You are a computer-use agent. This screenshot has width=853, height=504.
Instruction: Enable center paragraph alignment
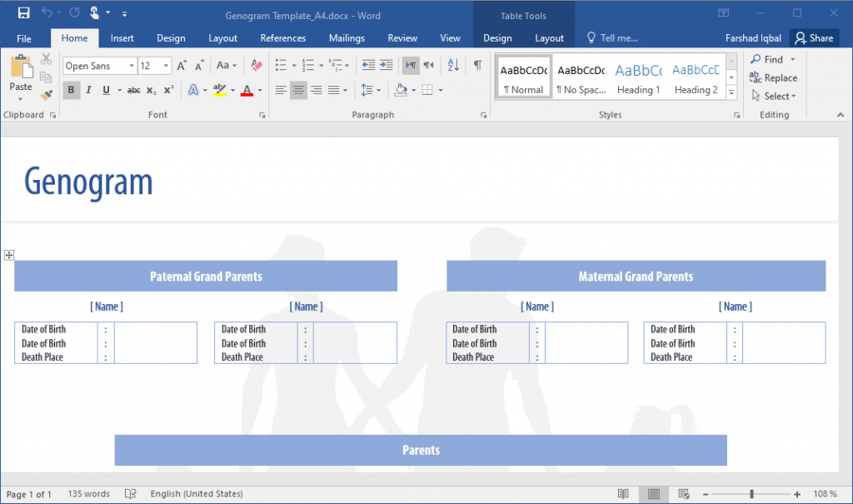(x=298, y=90)
